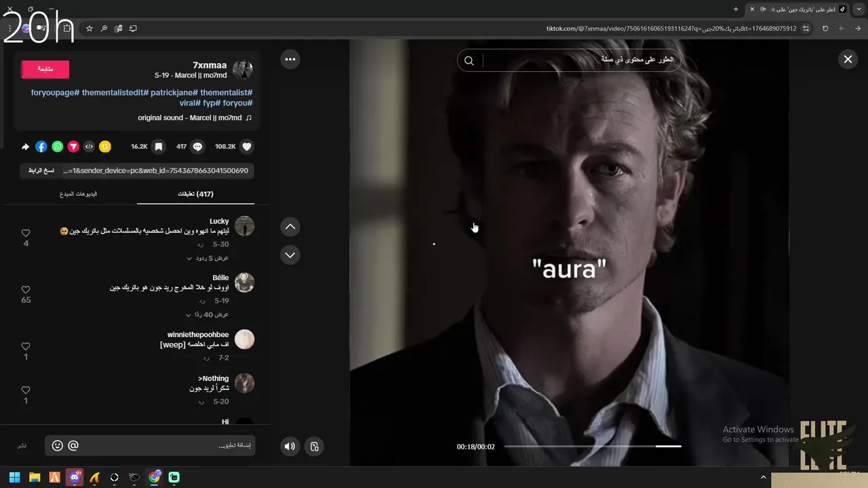The width and height of the screenshot is (868, 488).
Task: Reload the page
Action: [x=825, y=28]
